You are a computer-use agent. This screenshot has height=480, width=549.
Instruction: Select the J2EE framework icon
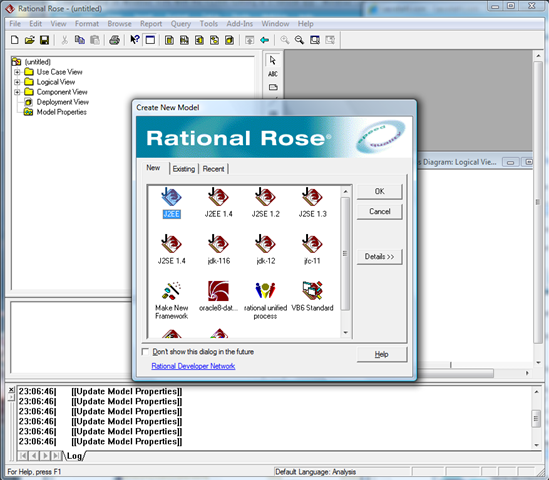[172, 203]
